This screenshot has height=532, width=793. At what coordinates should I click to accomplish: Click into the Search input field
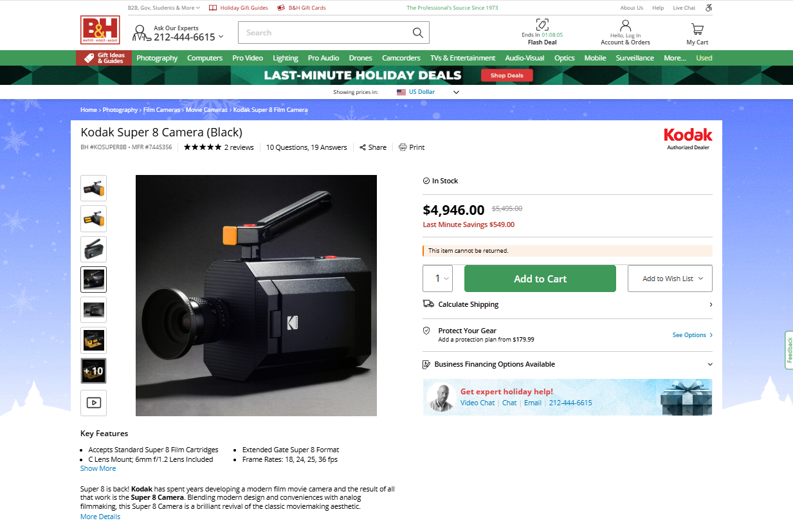pos(322,33)
